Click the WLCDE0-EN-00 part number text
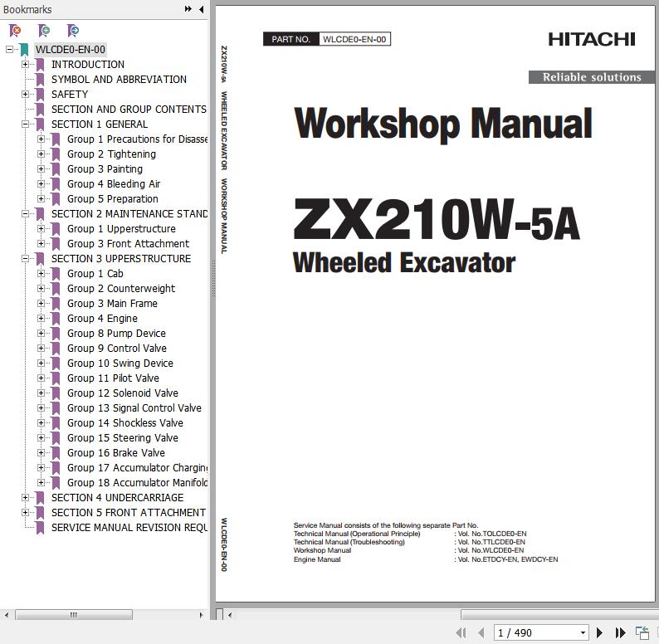Viewport: 659px width, 644px height. [354, 39]
